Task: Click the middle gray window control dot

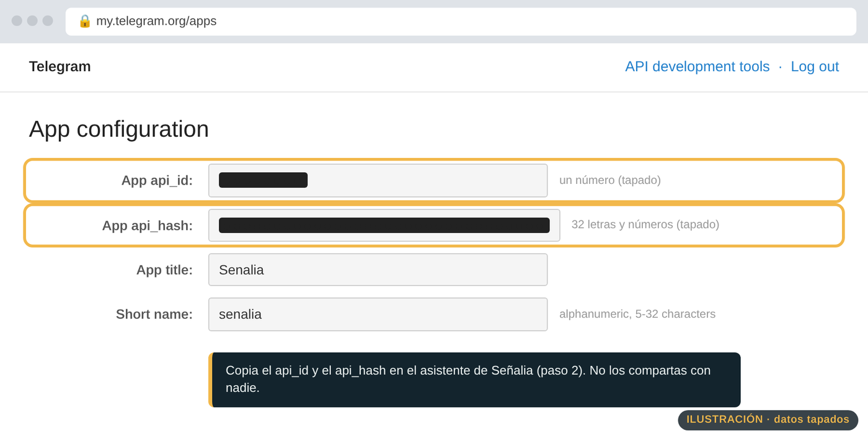Action: pos(32,21)
